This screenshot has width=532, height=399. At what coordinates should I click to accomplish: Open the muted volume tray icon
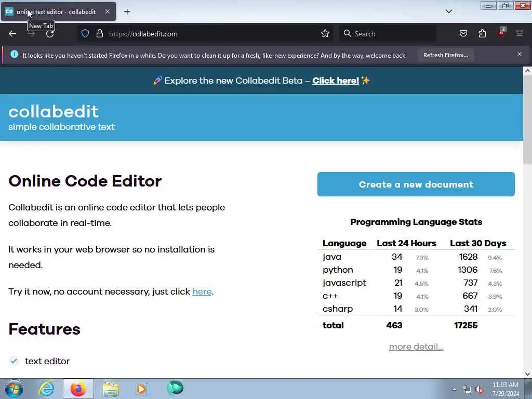coord(480,390)
